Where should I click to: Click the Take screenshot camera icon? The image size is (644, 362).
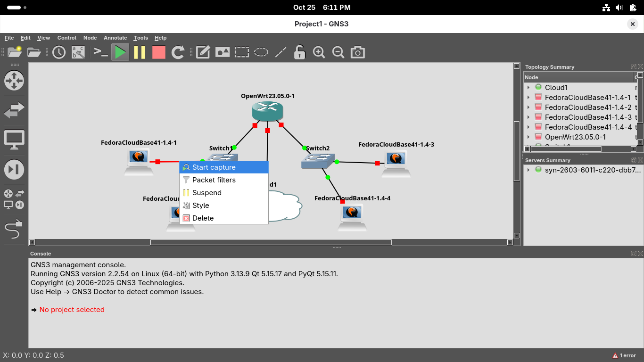point(357,52)
